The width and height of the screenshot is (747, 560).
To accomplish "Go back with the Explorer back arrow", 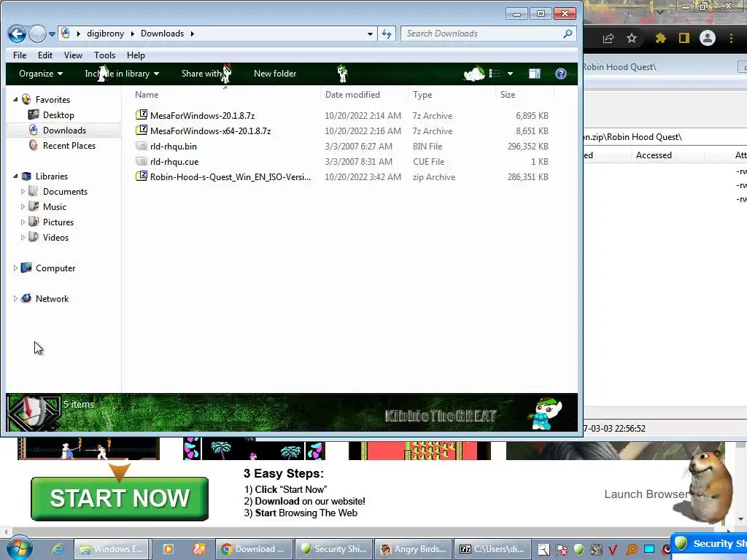I will (x=17, y=34).
